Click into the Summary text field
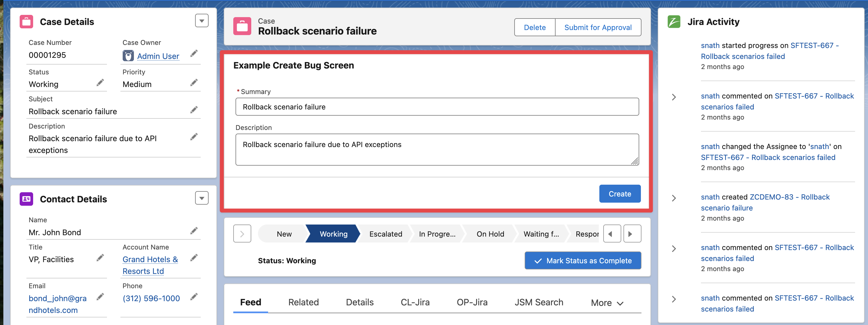The image size is (868, 325). pos(437,107)
